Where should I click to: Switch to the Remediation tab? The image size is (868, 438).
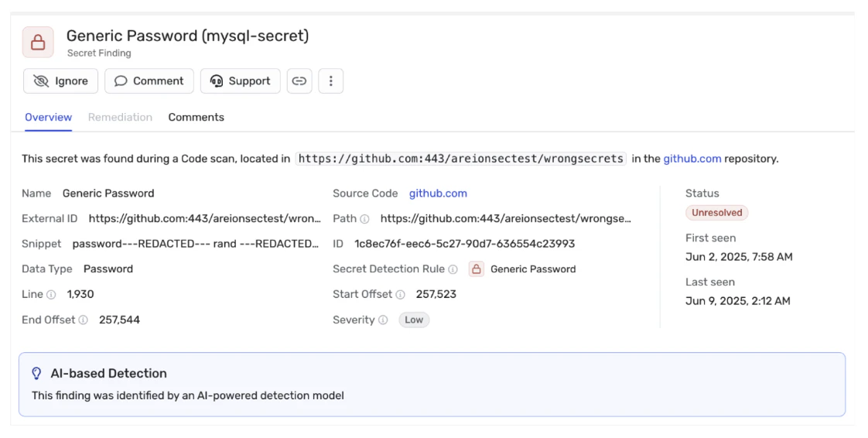pyautogui.click(x=120, y=118)
